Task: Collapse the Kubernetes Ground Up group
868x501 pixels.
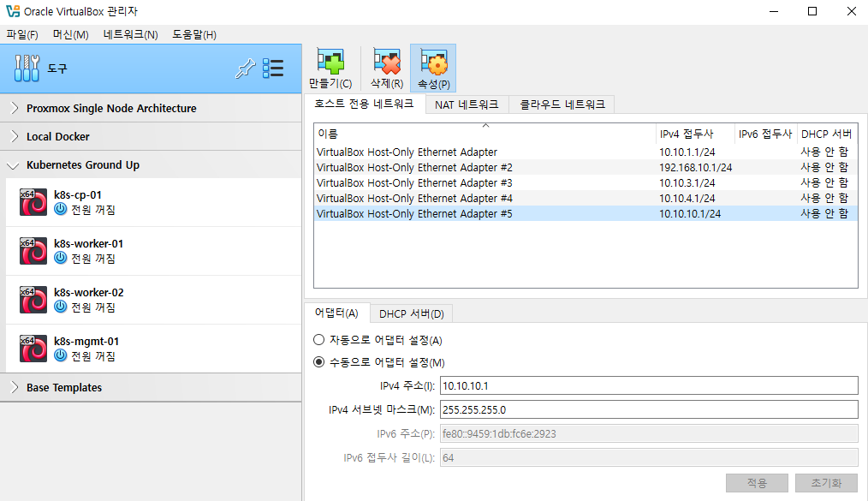Action: [x=14, y=165]
